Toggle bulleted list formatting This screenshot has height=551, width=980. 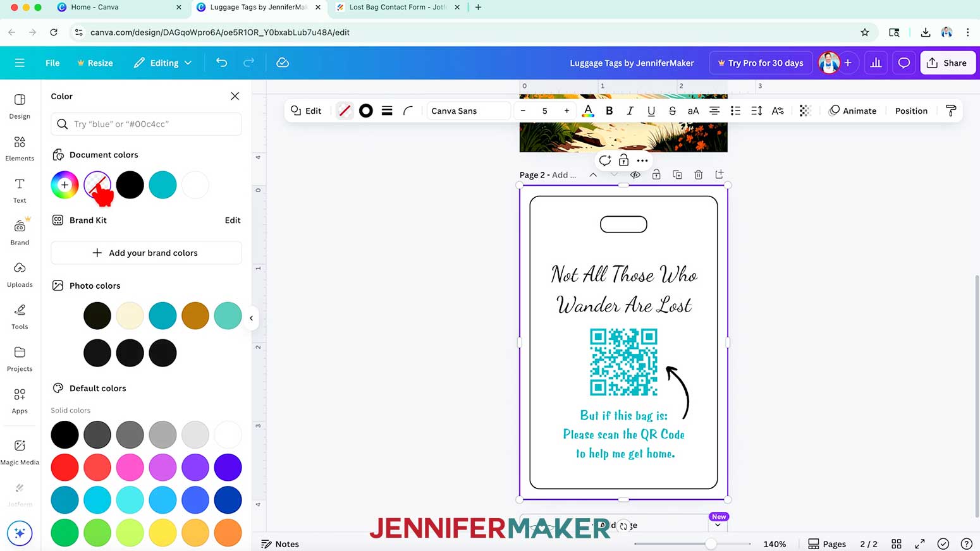point(735,111)
